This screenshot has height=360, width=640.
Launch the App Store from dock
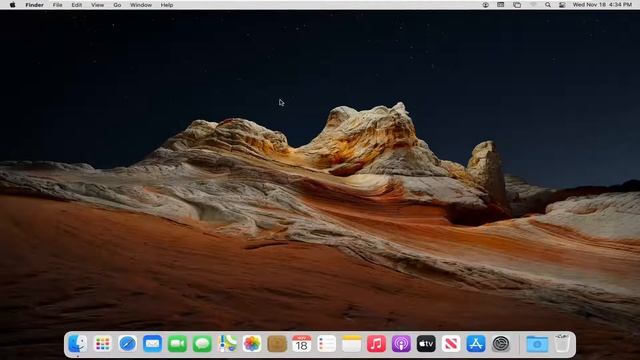476,344
